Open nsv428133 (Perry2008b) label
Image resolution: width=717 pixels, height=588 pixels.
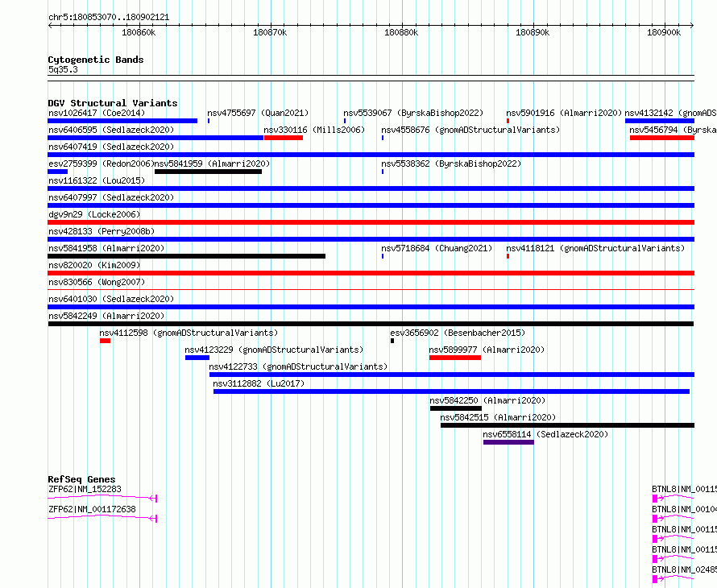click(102, 231)
